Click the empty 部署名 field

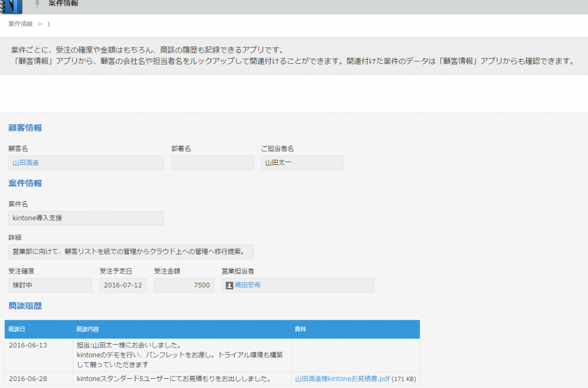[212, 163]
